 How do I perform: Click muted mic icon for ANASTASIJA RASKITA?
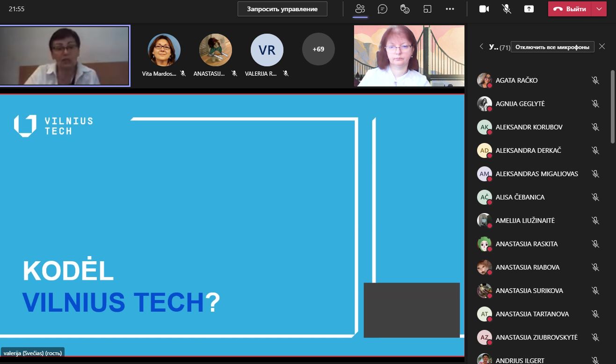tap(595, 244)
